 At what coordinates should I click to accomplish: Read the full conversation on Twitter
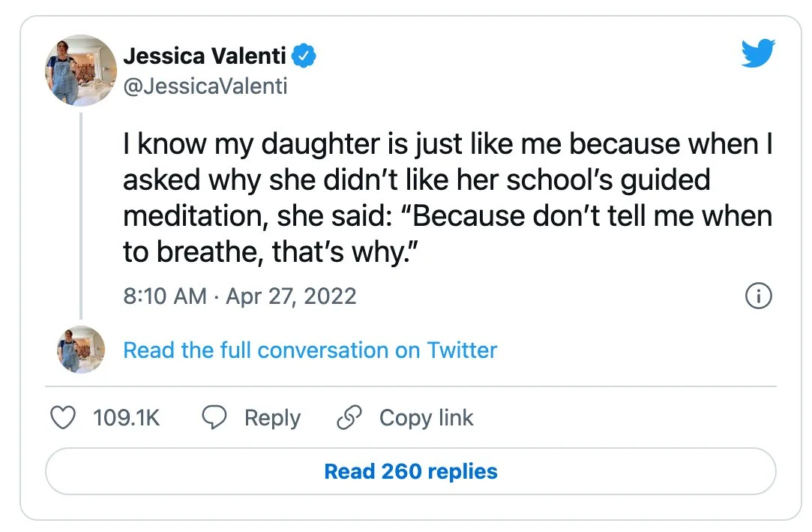point(310,350)
